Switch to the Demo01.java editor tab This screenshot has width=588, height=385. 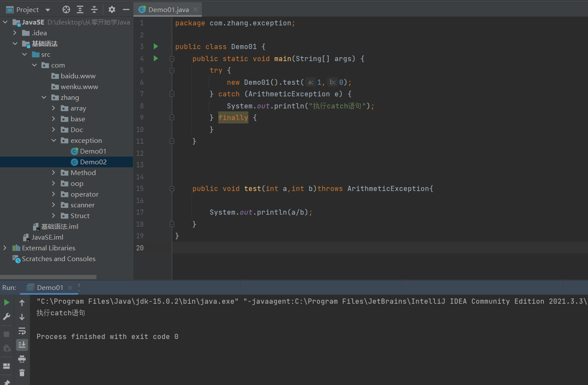[x=168, y=9]
